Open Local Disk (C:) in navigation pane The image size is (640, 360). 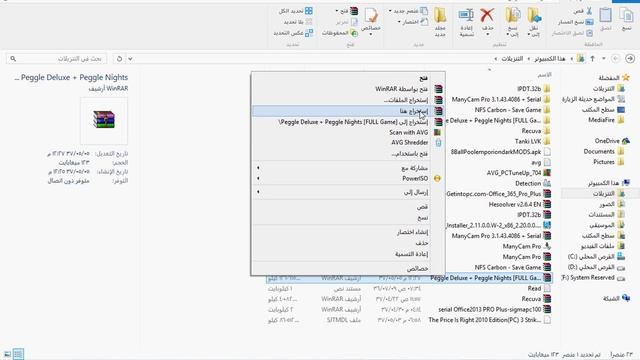(x=596, y=257)
